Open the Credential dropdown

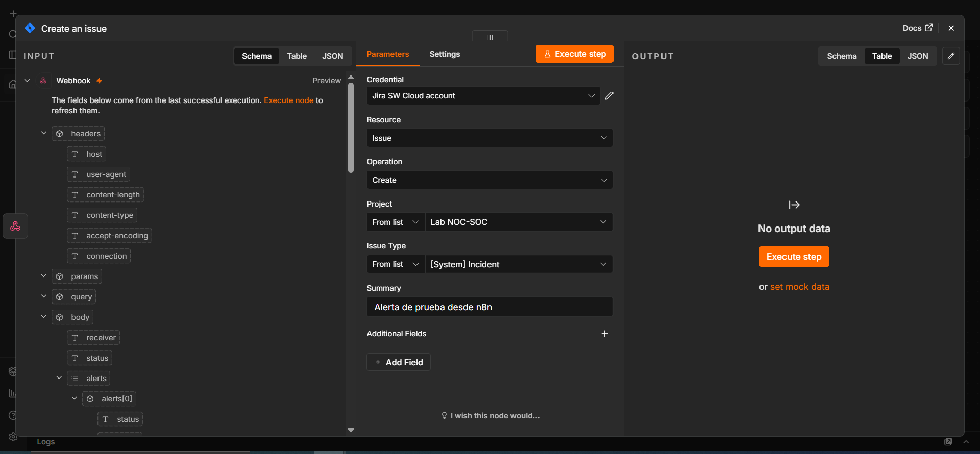point(483,96)
